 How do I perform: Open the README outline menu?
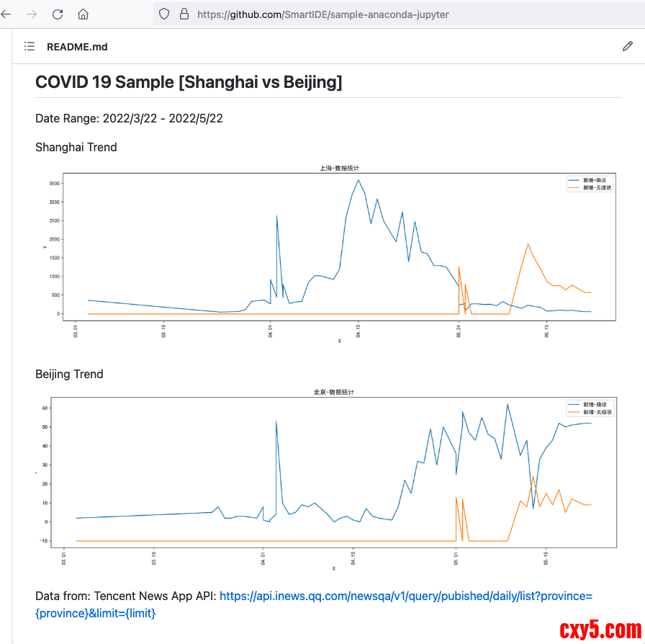(30, 47)
